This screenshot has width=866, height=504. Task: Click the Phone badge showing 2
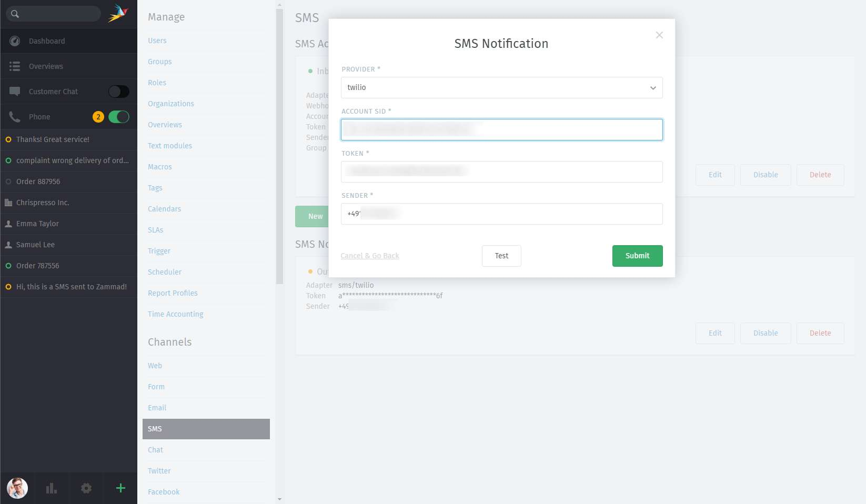coord(98,117)
